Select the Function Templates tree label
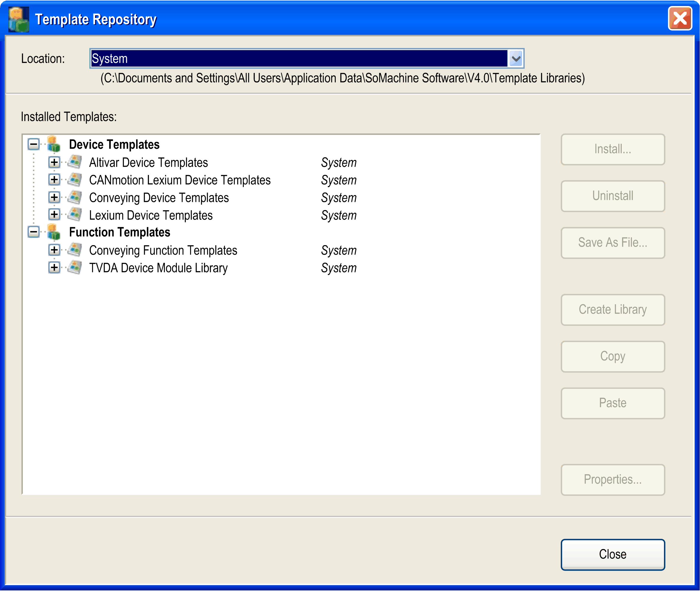Image resolution: width=700 pixels, height=591 pixels. [x=120, y=232]
